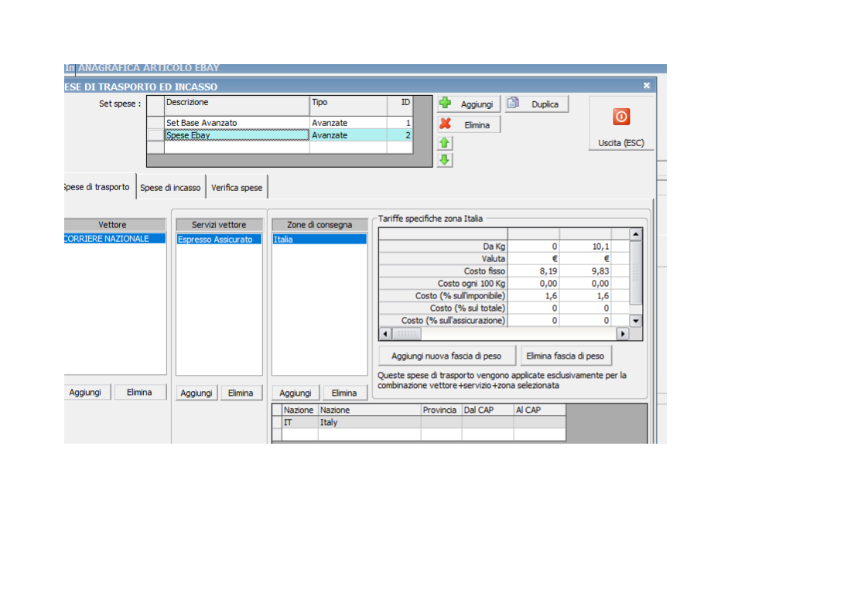The height and width of the screenshot is (613, 868).
Task: Click the Servizi vettore list header
Action: click(219, 225)
